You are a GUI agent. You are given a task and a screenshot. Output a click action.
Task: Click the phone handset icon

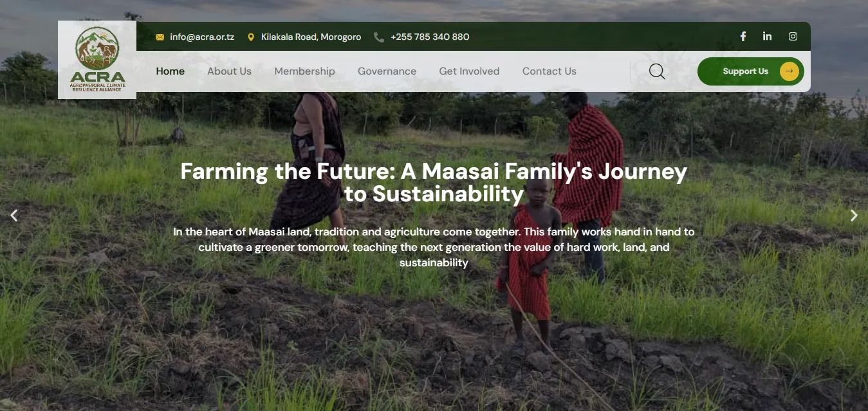point(379,37)
